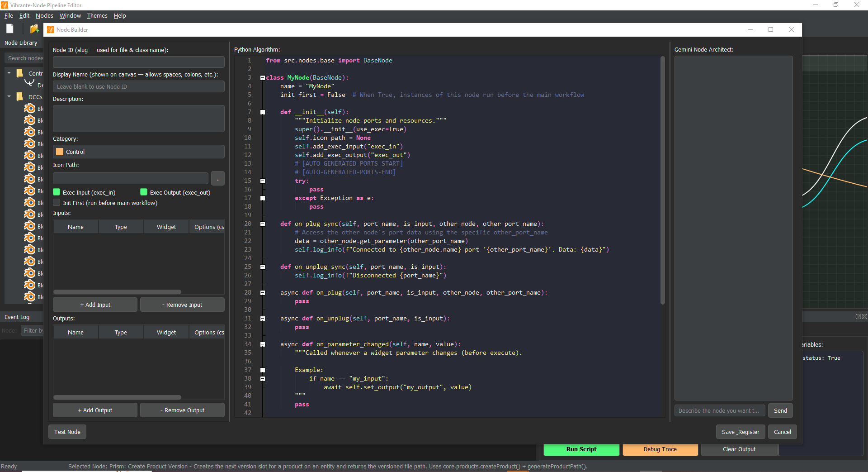Viewport: 868px width, 472px height.
Task: Click the Open Folder icon with green plus
Action: tap(34, 29)
